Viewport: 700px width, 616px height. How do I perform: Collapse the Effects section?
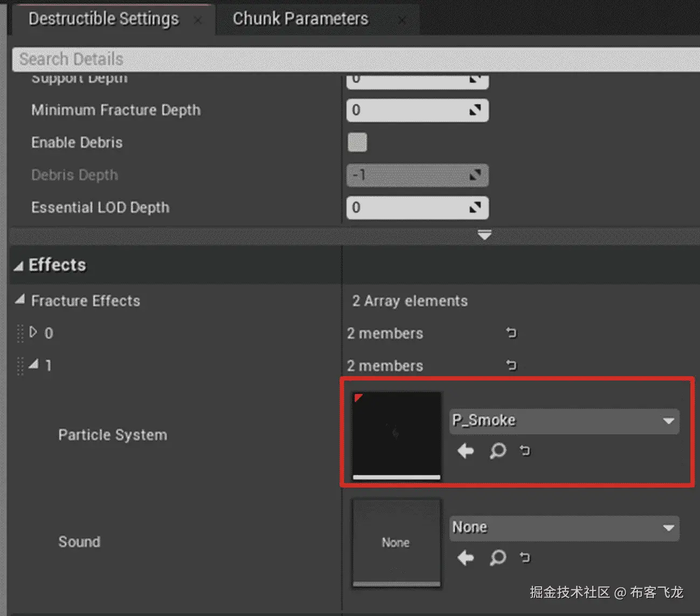pyautogui.click(x=19, y=266)
